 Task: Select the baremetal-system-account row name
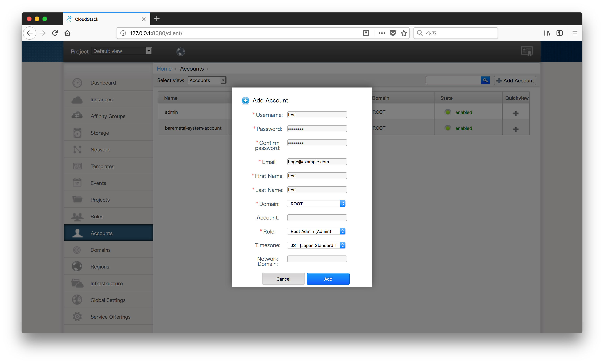click(x=193, y=128)
